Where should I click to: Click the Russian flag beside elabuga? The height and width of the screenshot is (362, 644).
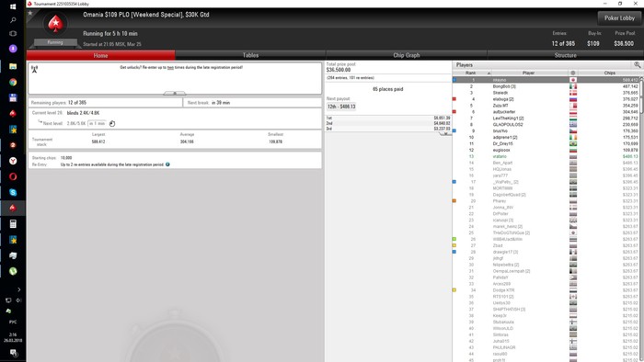(x=573, y=99)
